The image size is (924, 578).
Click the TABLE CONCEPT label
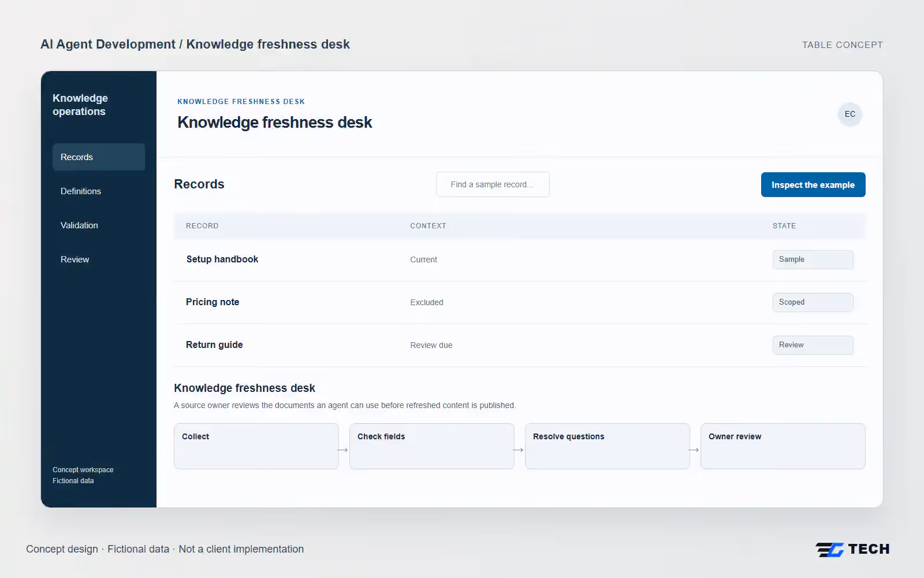tap(843, 45)
